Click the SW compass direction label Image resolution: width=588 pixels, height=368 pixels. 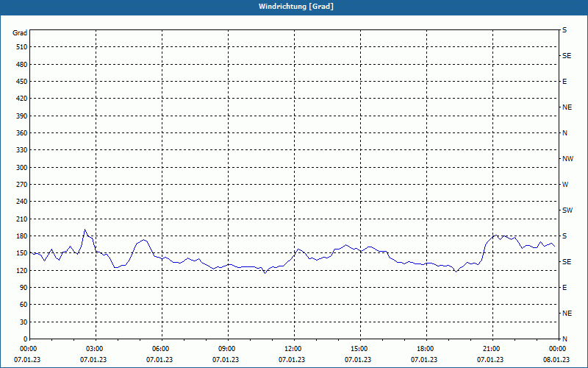(x=567, y=210)
